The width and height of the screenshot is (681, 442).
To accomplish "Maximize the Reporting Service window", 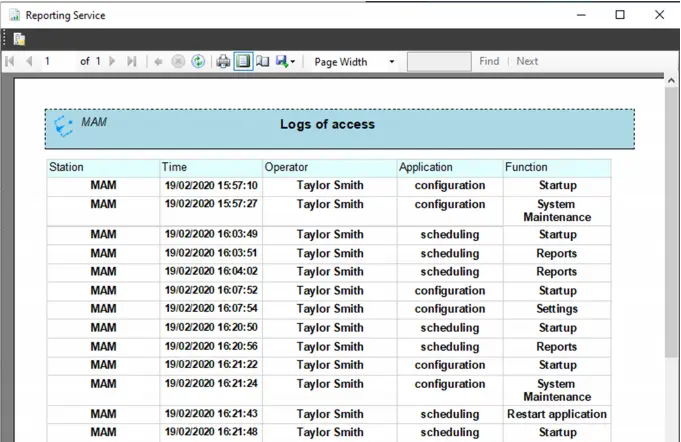I will click(x=620, y=15).
